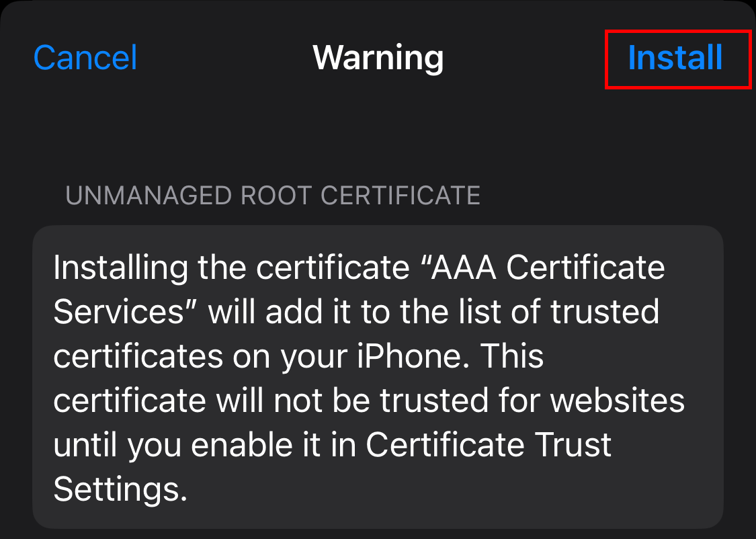
Task: Click the Warning title text
Action: pyautogui.click(x=378, y=58)
